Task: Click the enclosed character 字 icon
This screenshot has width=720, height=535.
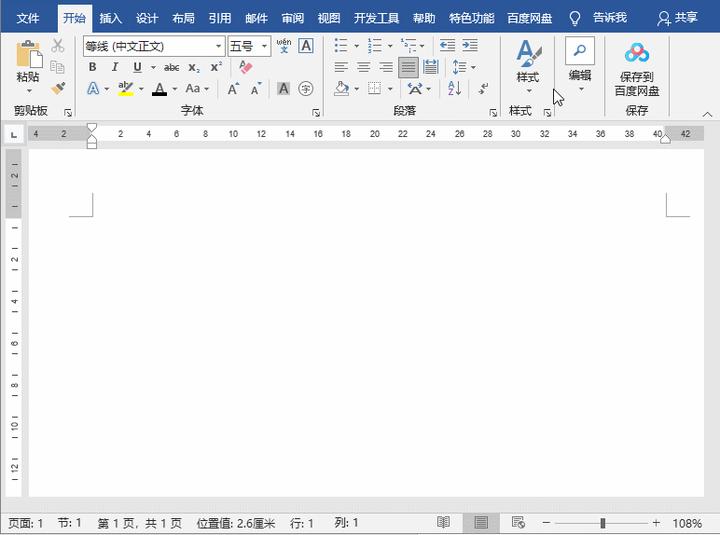Action: point(306,89)
